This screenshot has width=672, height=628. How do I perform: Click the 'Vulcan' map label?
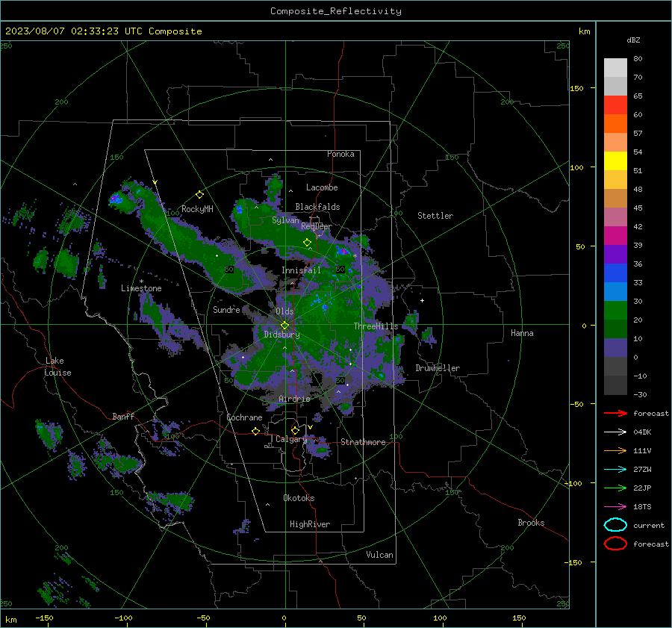click(379, 555)
